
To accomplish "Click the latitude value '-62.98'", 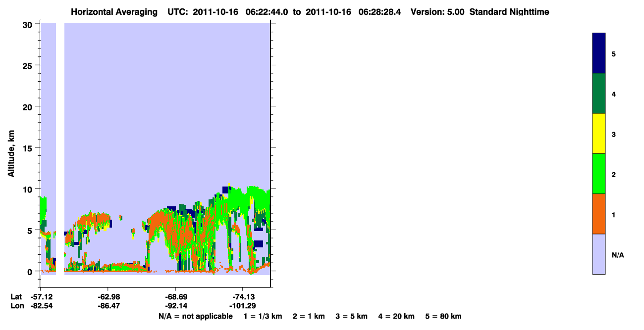I will (x=108, y=297).
